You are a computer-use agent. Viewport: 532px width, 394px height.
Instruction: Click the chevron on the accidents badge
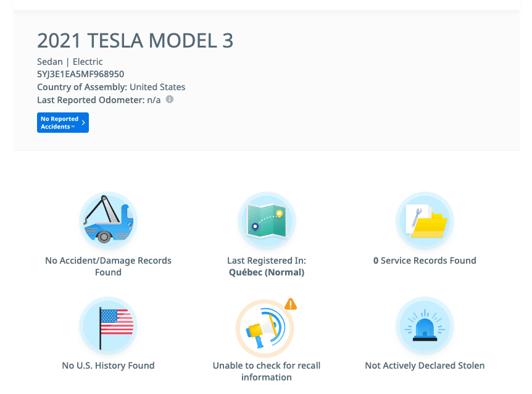coord(83,123)
